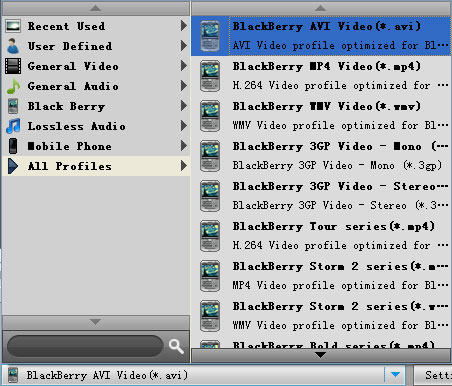Expand the All Profiles submenu arrow
The height and width of the screenshot is (386, 452).
184,166
